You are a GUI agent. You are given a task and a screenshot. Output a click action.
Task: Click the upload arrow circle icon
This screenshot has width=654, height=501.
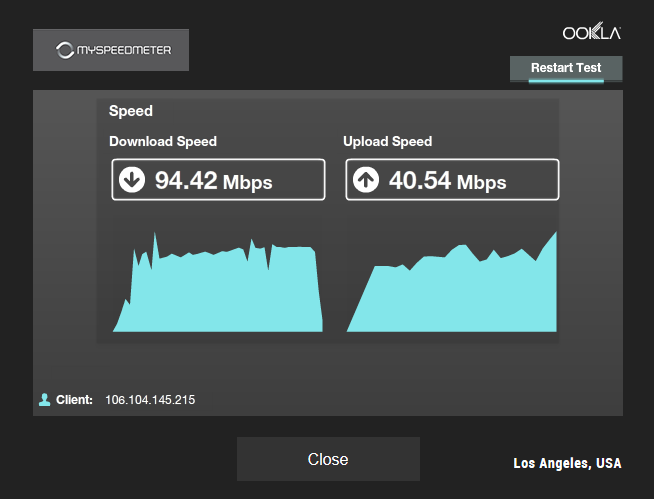click(x=366, y=180)
